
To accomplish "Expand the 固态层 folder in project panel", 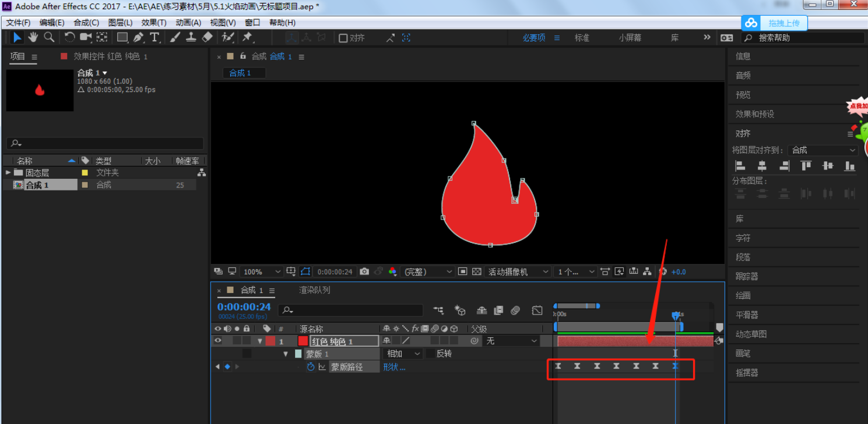I will [8, 172].
